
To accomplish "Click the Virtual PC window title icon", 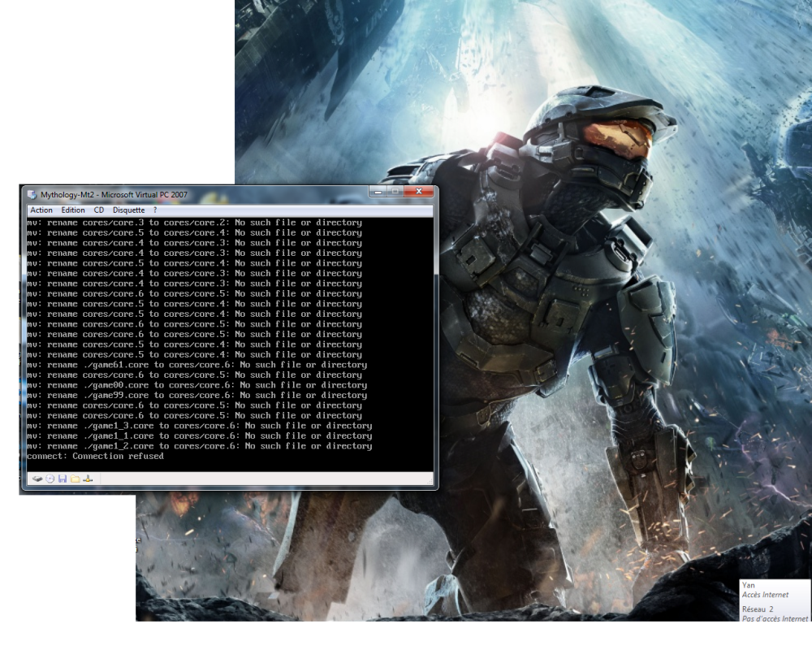I will coord(32,194).
